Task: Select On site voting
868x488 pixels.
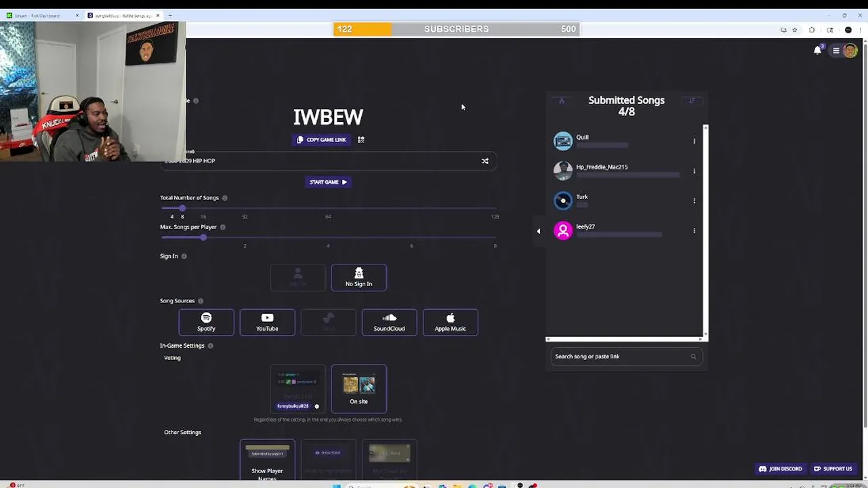Action: click(359, 389)
